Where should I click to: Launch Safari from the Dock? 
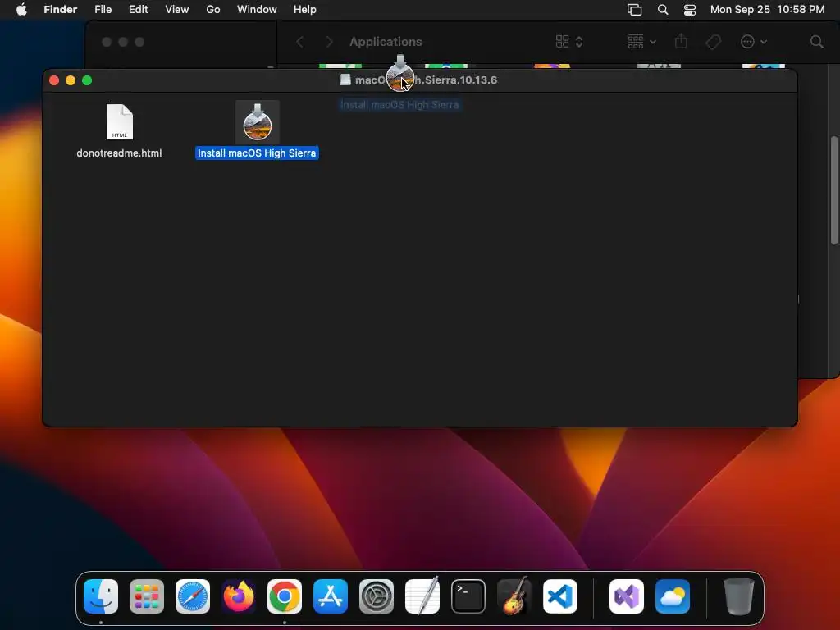click(193, 596)
